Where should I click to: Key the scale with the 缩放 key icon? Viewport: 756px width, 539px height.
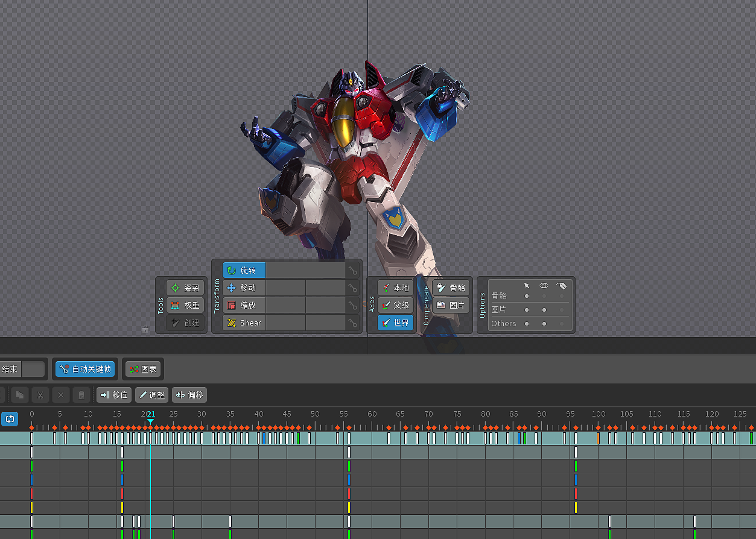point(352,306)
